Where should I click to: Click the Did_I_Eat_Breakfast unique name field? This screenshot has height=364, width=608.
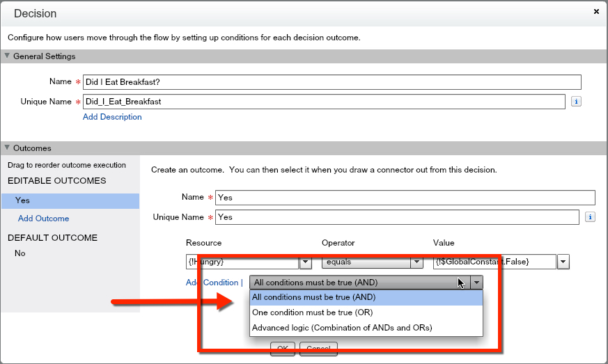click(323, 102)
